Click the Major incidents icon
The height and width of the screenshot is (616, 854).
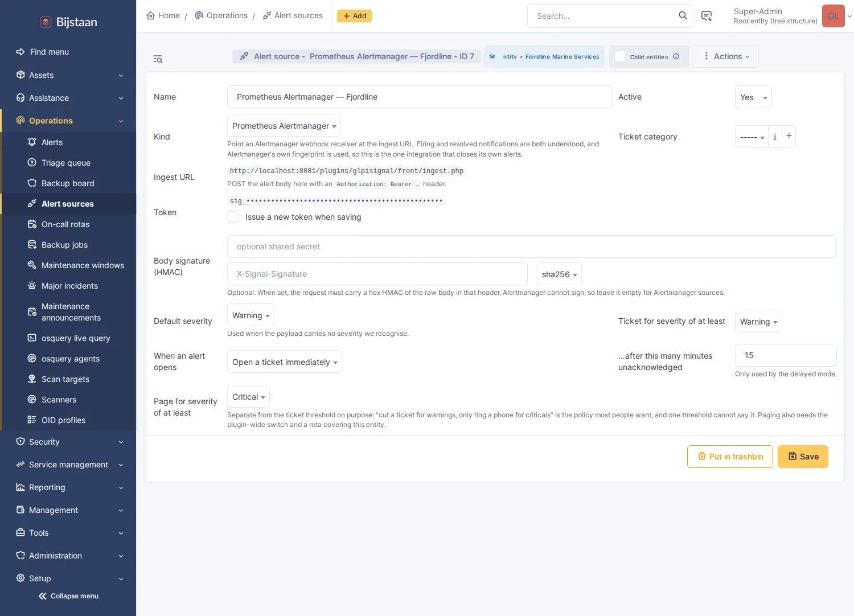(32, 285)
